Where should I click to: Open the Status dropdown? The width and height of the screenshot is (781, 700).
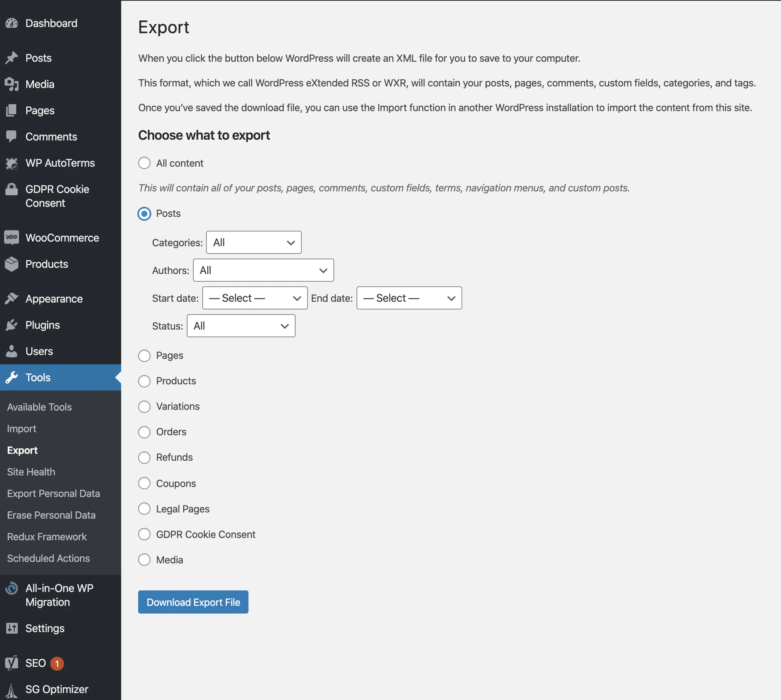pos(241,326)
